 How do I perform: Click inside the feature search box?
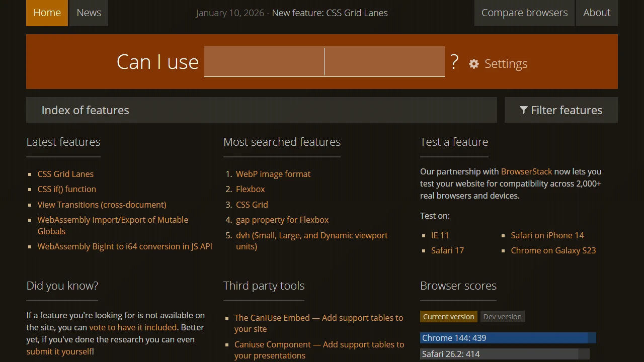pos(324,61)
